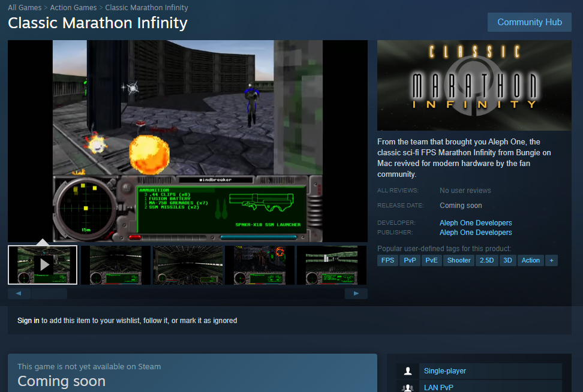583x392 pixels.
Task: Select the Shooter tag
Action: click(x=458, y=261)
